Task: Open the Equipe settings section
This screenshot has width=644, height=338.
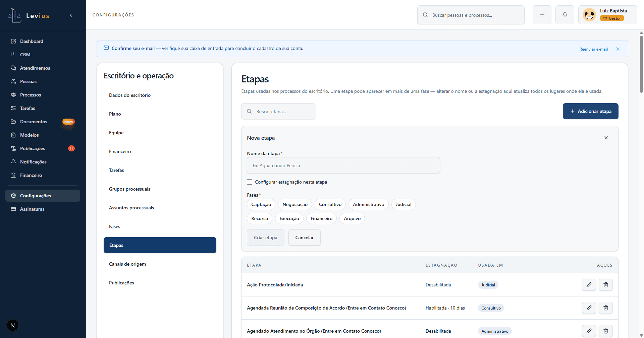Action: click(160, 133)
